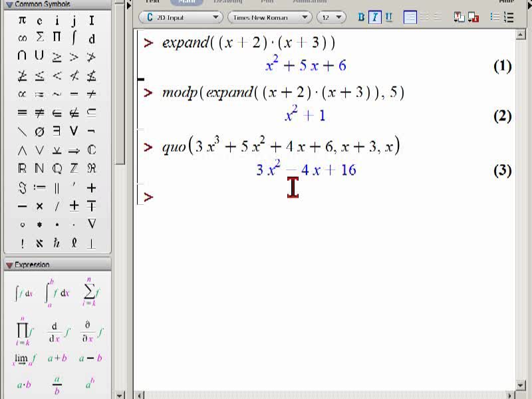Collapse the Common Symbols palette
Image resolution: width=532 pixels, height=399 pixels.
tap(9, 5)
